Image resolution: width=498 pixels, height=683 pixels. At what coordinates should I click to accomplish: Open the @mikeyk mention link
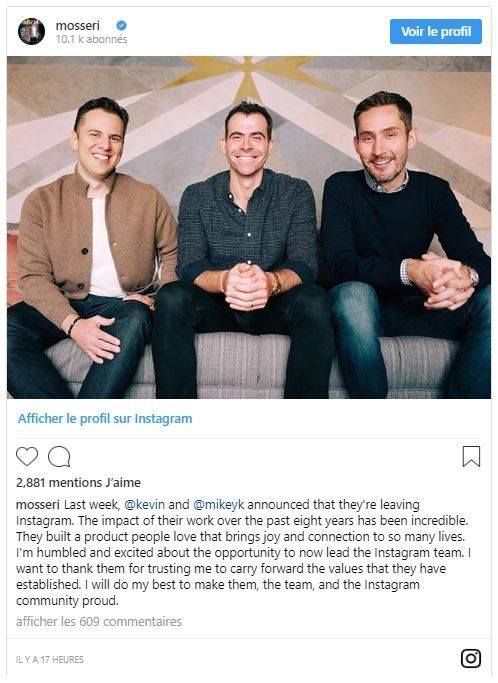tap(218, 505)
